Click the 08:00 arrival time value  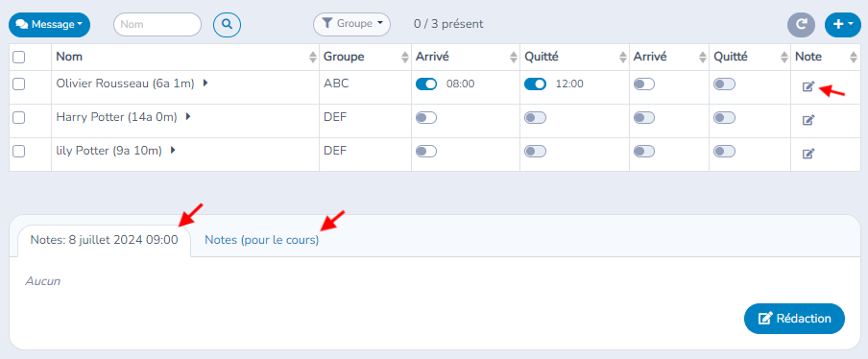pos(461,84)
